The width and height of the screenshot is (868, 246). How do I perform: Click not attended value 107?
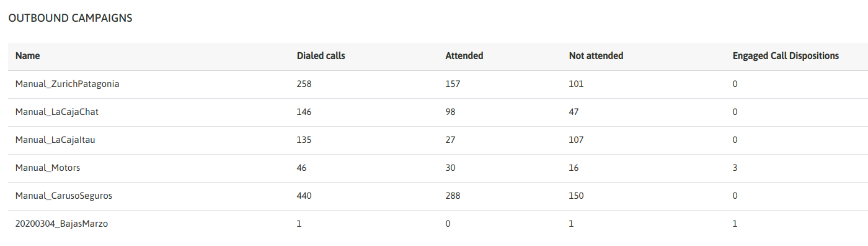[576, 140]
